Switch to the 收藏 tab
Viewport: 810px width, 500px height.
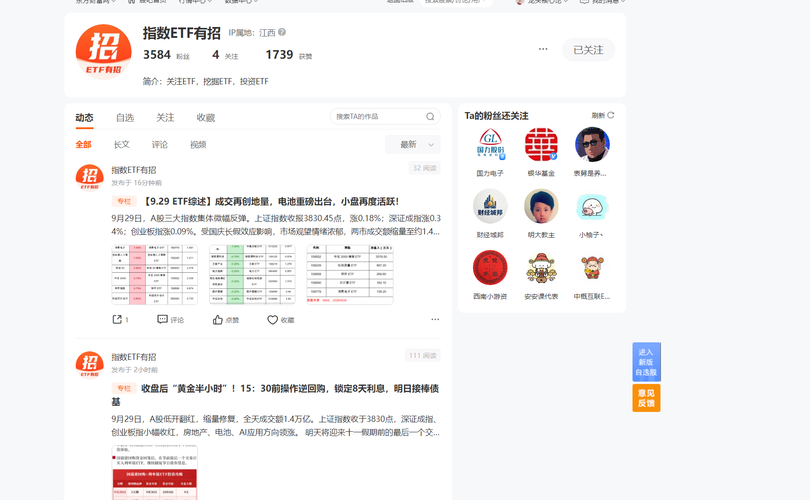pos(206,118)
